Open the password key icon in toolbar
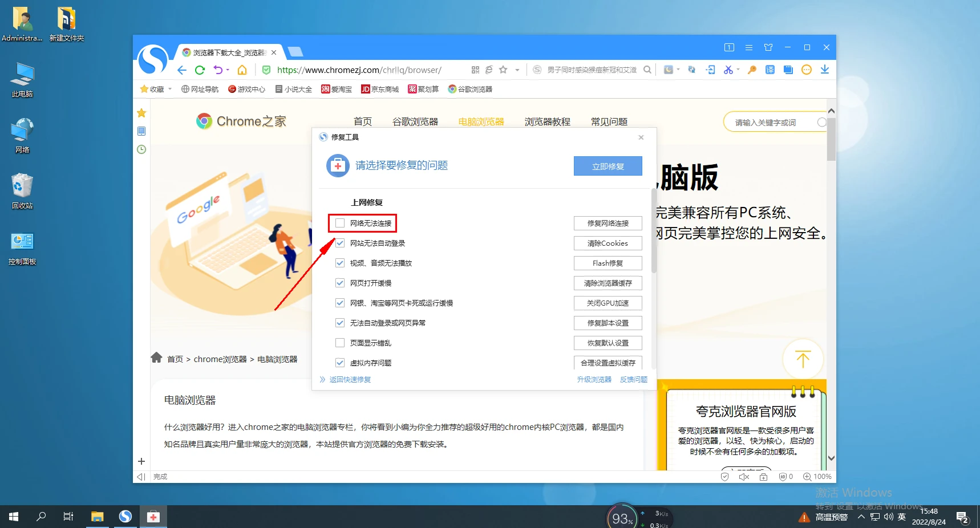980x528 pixels. click(x=752, y=70)
